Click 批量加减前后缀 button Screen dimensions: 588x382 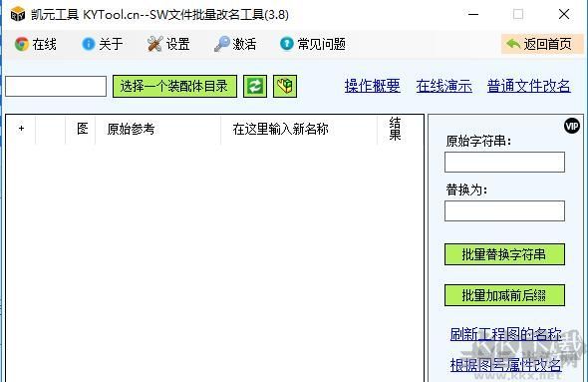504,295
